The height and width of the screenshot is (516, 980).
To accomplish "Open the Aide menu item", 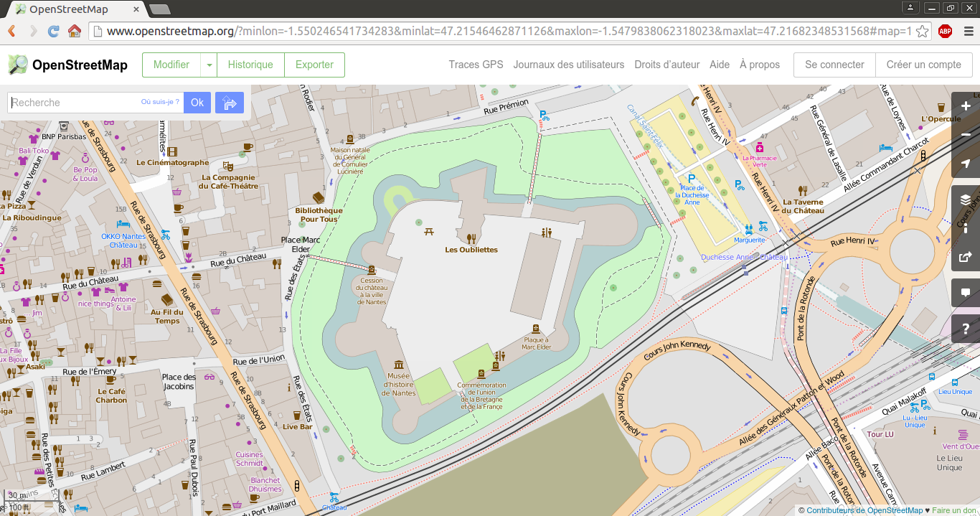I will 720,65.
